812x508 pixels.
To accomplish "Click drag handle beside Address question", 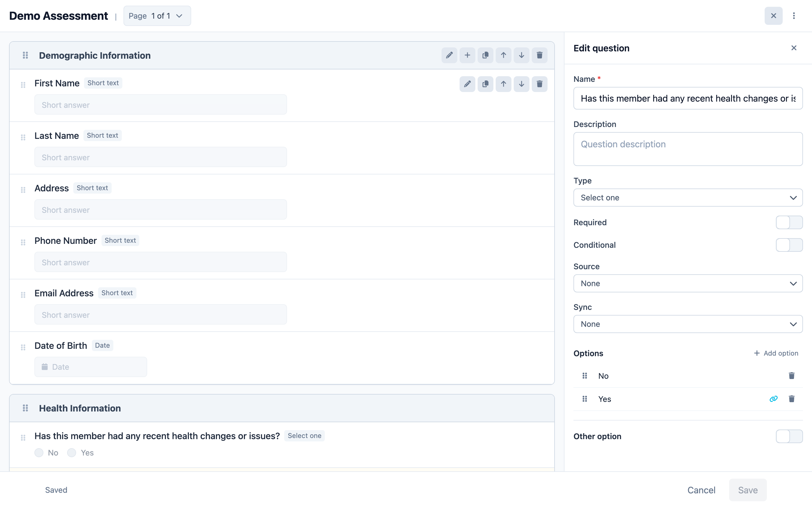I will tap(23, 190).
